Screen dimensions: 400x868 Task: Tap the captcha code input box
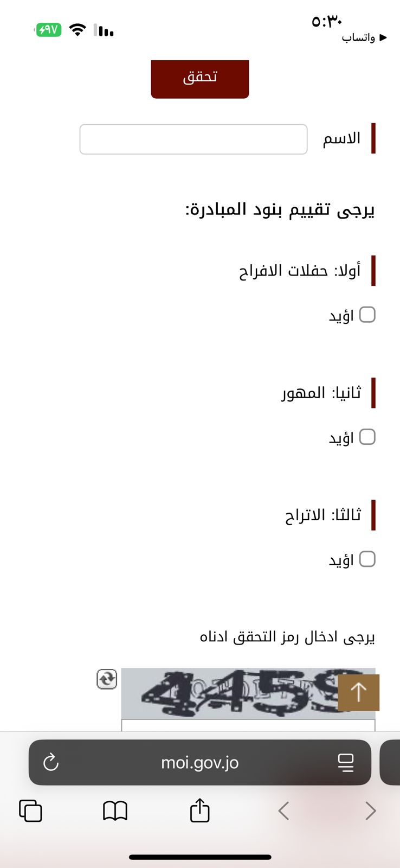pos(248,725)
